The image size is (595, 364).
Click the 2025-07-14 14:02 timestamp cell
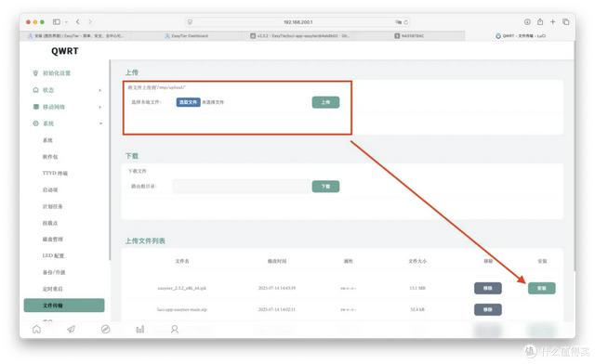[277, 310]
